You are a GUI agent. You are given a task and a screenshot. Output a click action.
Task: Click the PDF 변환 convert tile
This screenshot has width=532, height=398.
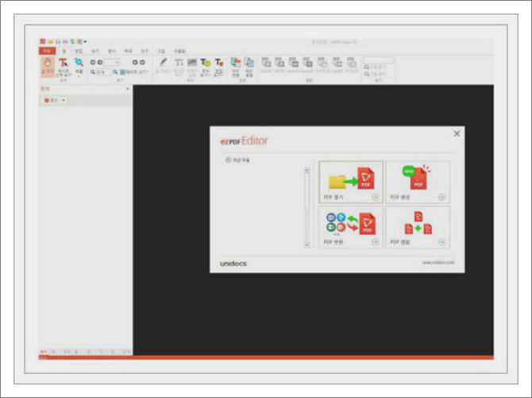pyautogui.click(x=351, y=227)
